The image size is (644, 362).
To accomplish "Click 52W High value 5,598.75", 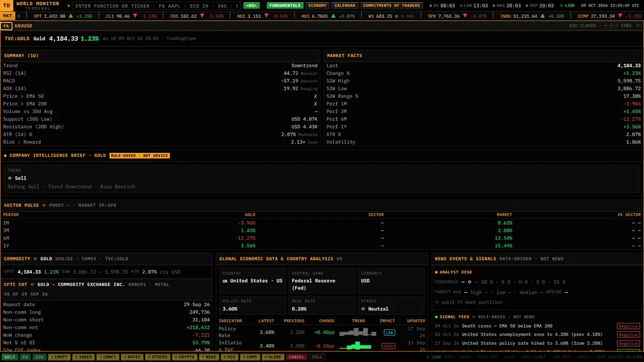I will (629, 81).
